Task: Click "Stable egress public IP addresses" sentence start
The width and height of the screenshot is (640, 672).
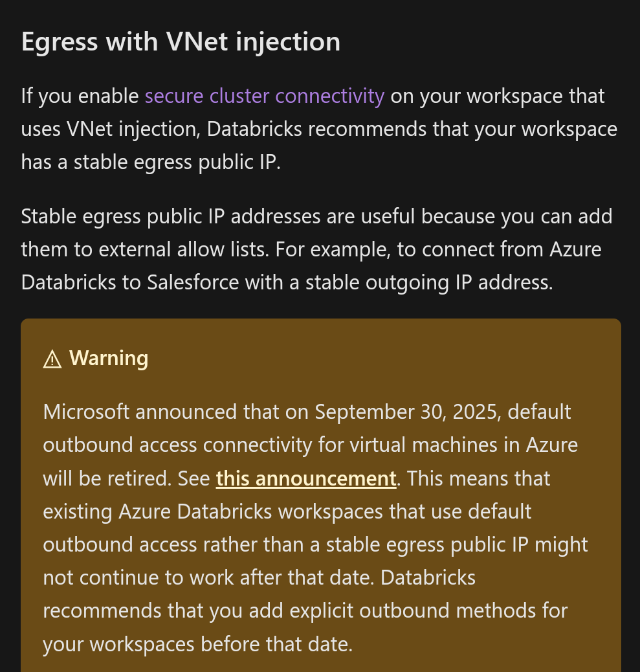Action: click(x=170, y=216)
